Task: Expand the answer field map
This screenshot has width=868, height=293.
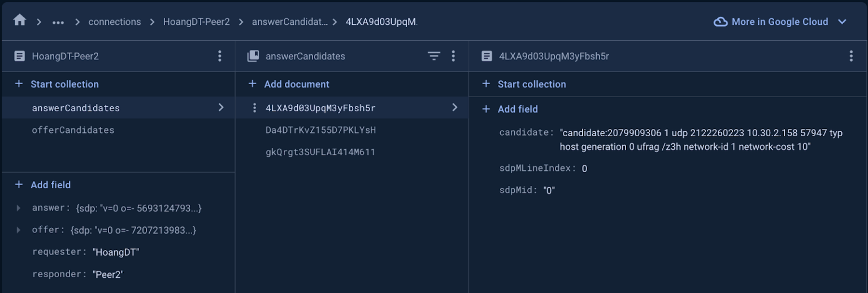Action: pyautogui.click(x=19, y=208)
